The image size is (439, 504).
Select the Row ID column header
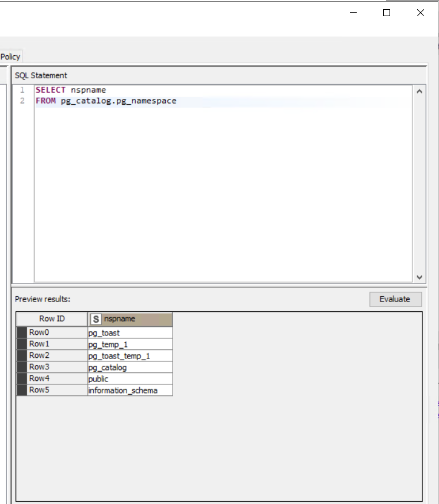(52, 319)
